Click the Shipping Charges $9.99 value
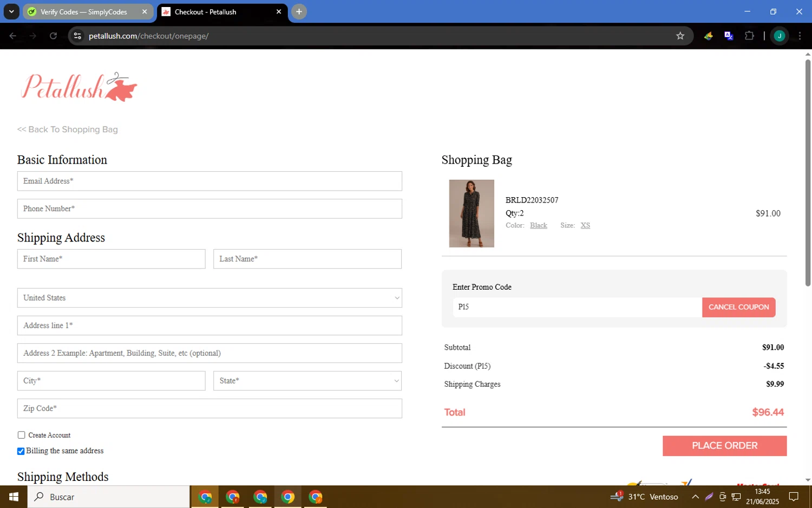This screenshot has width=812, height=508. (775, 384)
